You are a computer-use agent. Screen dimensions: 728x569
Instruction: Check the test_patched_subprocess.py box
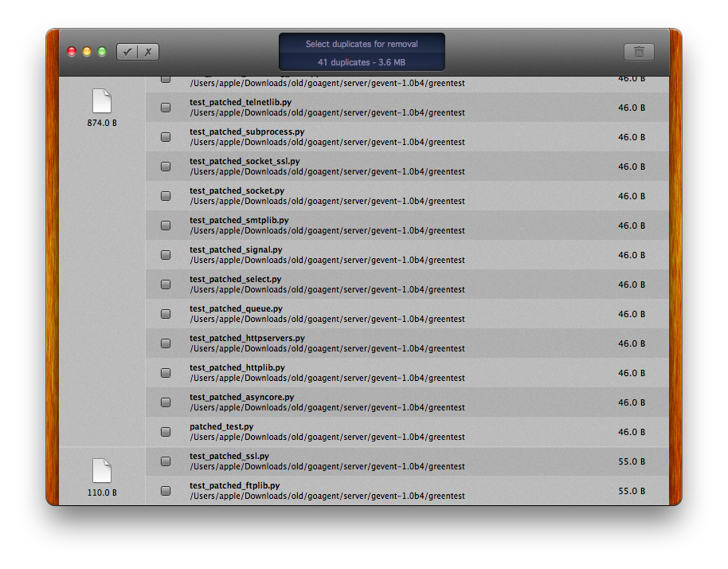click(166, 137)
